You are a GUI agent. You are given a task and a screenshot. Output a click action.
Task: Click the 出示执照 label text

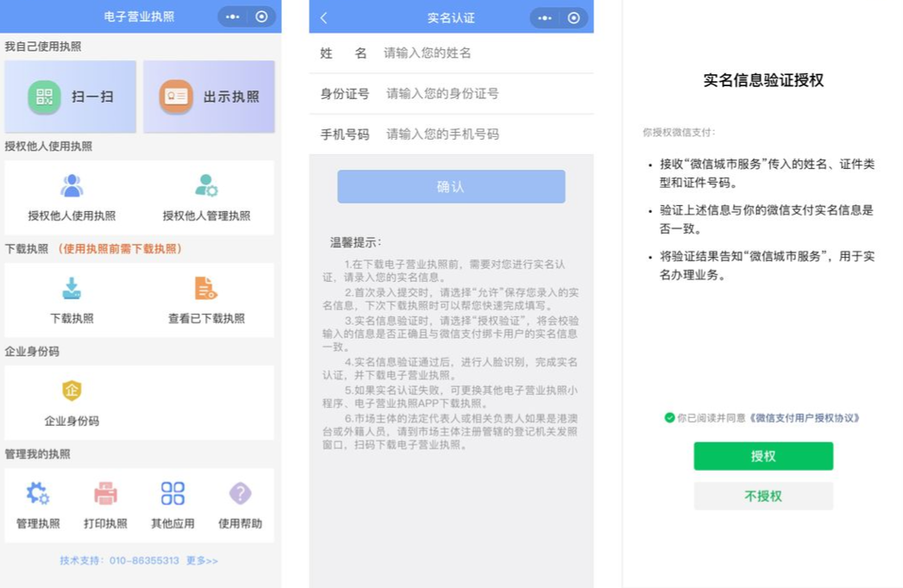point(231,97)
